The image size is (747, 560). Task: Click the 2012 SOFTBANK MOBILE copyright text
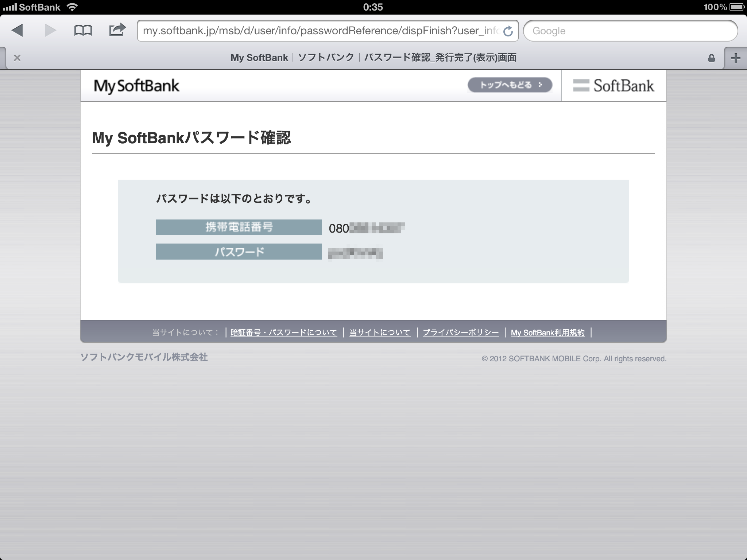574,359
